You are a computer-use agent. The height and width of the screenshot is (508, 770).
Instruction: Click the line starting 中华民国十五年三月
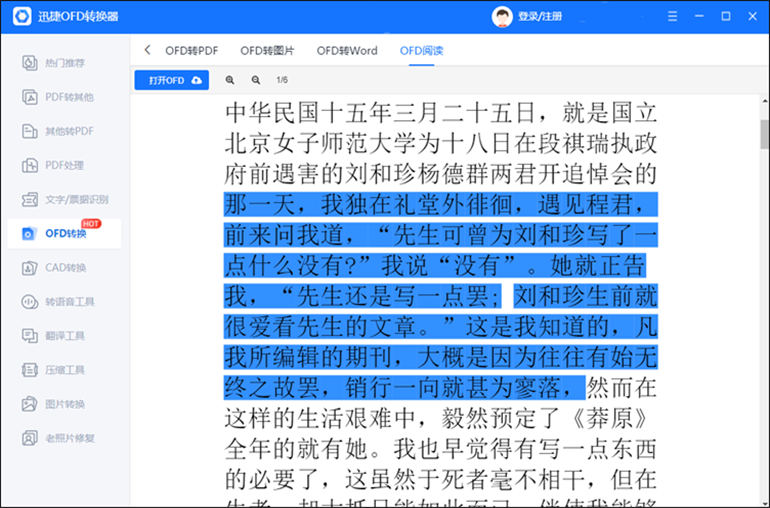point(441,113)
